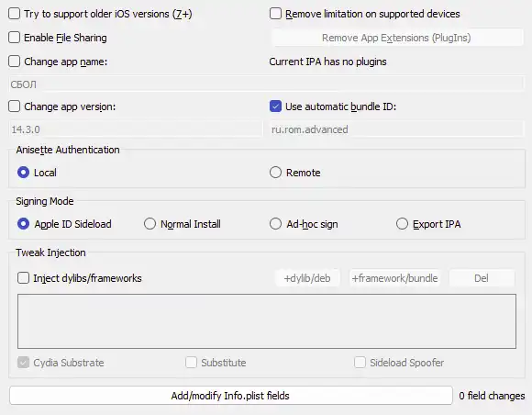532x415 pixels.
Task: Enable the Change app name option
Action: (15, 62)
